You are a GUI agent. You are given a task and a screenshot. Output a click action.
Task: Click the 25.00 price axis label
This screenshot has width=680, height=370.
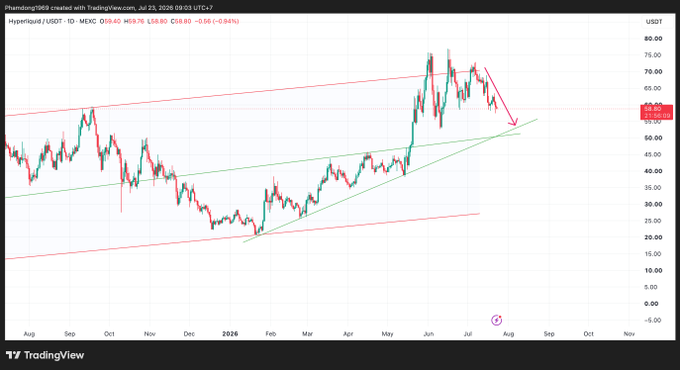point(653,221)
